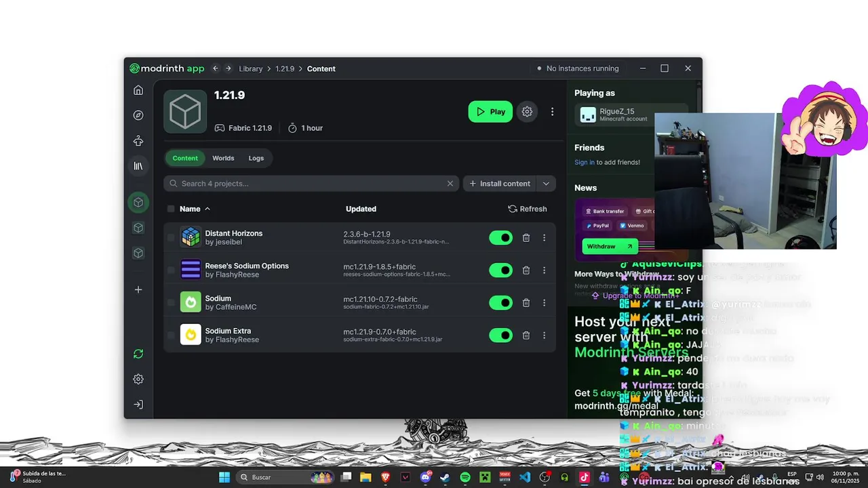Disable the Distant Horizons mod toggle
This screenshot has width=868, height=488.
click(501, 238)
